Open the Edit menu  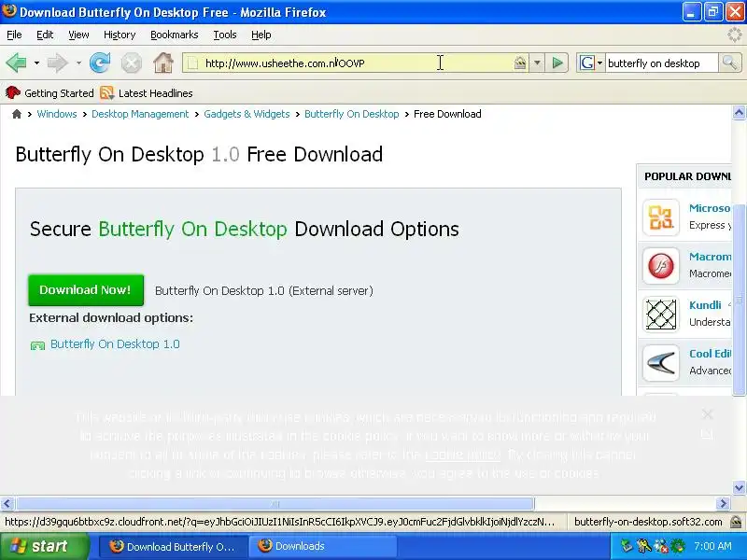tap(45, 35)
